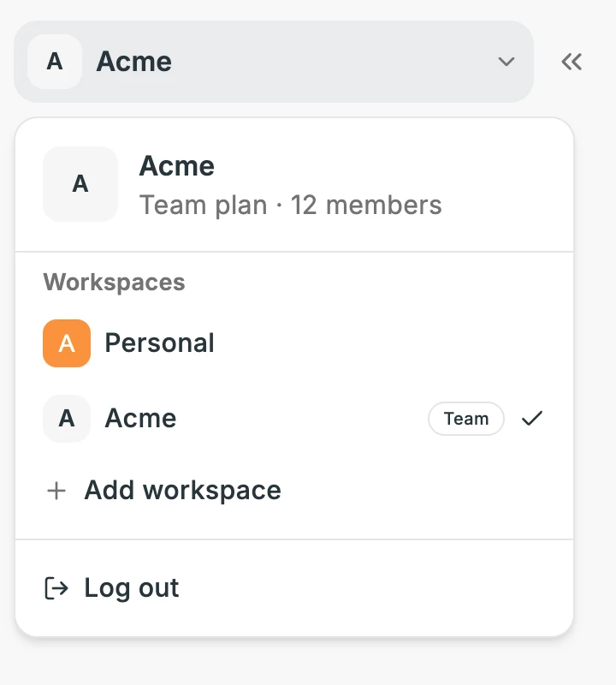
Task: Click the log out arrow icon
Action: pyautogui.click(x=56, y=588)
